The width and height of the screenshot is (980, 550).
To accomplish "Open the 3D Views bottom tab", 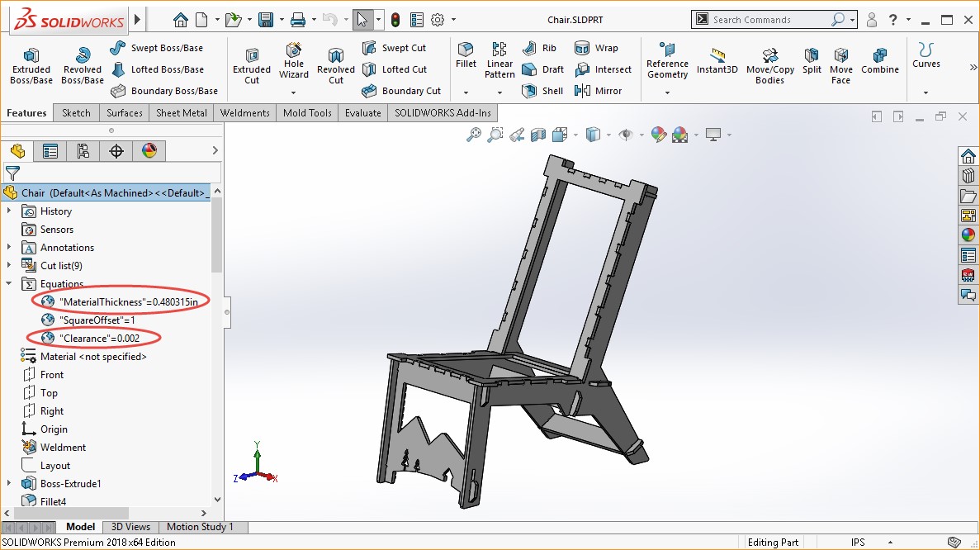I will click(130, 527).
